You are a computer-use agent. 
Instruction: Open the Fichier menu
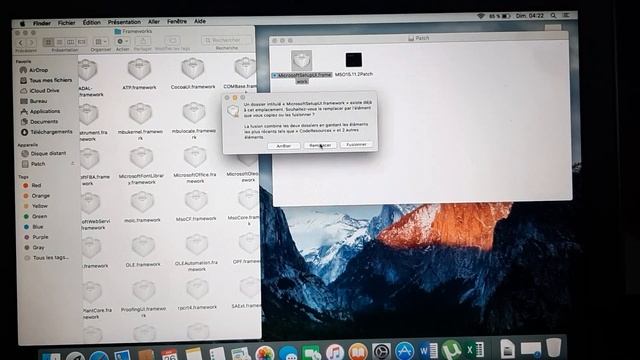(66, 23)
